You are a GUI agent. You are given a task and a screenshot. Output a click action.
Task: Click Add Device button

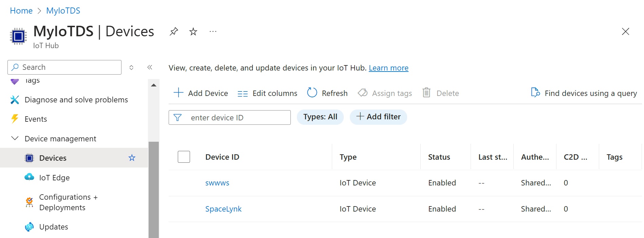pyautogui.click(x=201, y=93)
